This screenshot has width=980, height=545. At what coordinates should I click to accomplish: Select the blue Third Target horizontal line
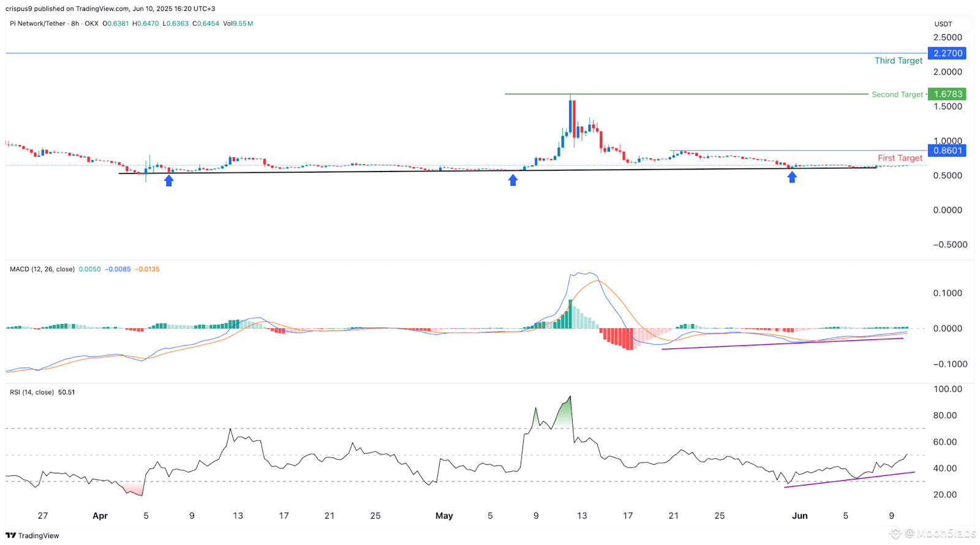tap(466, 53)
